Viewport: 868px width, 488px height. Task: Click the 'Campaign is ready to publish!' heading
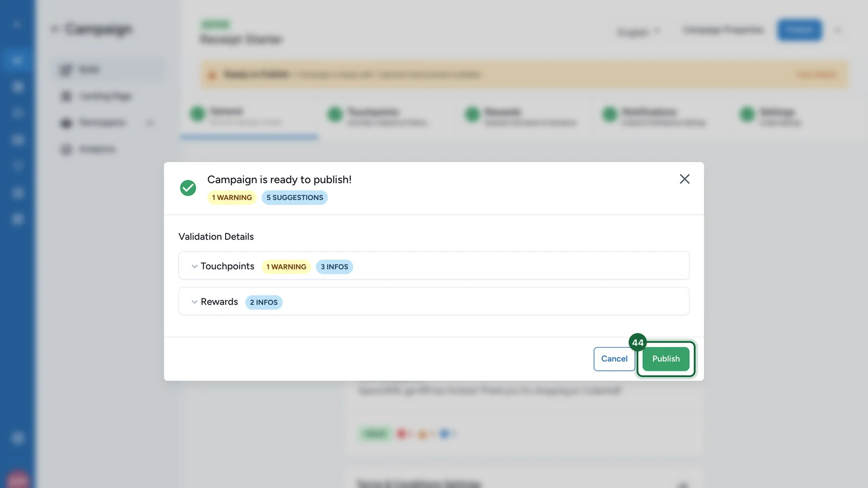coord(279,179)
